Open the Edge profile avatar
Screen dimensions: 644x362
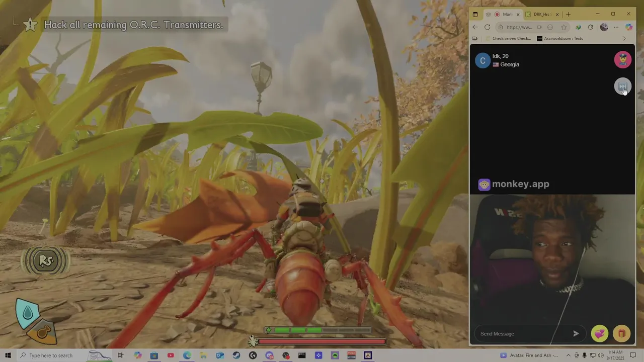click(604, 27)
